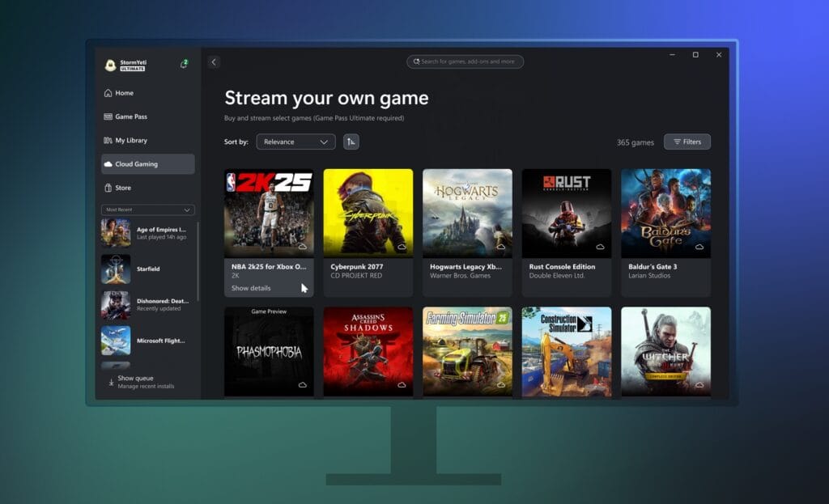
Task: Click Show details for NBA 2k25
Action: pos(251,288)
